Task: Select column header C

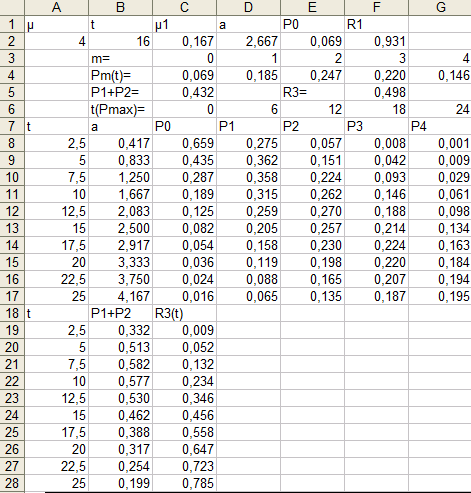Action: point(184,7)
